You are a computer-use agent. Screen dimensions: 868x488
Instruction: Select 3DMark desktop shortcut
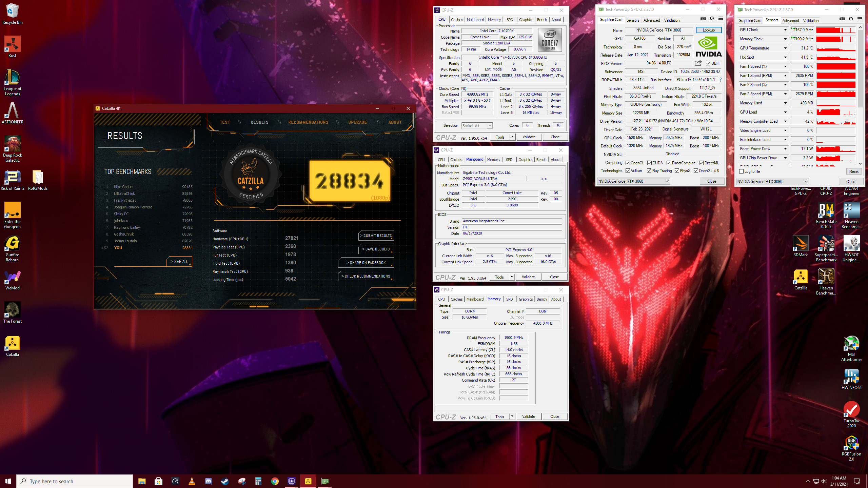(801, 246)
